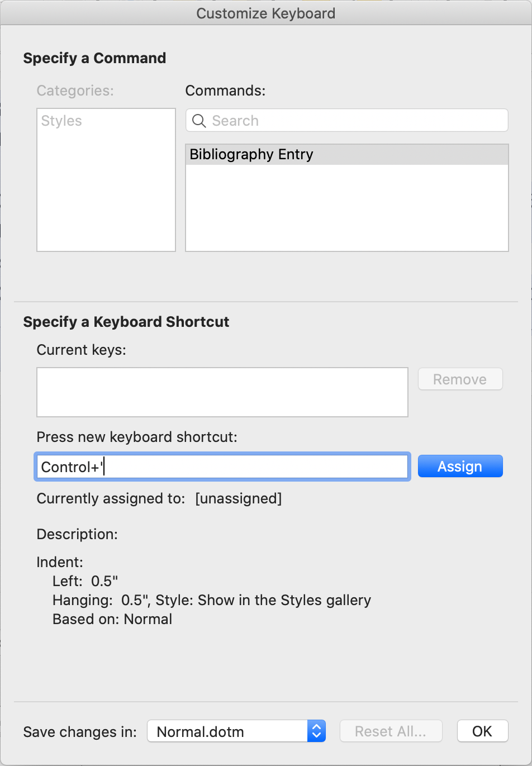Image resolution: width=532 pixels, height=766 pixels.
Task: Click empty space in the Commands list
Action: click(346, 212)
